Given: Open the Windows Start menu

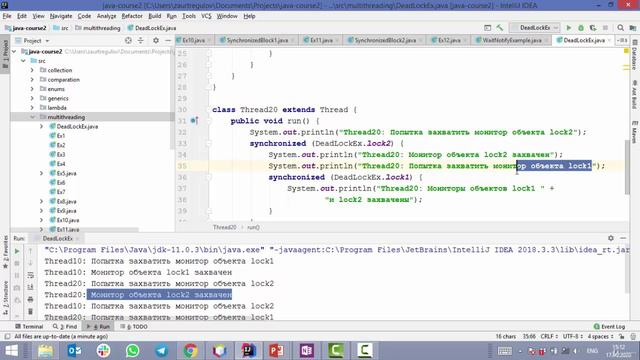Looking at the screenshot, I should click(11, 351).
